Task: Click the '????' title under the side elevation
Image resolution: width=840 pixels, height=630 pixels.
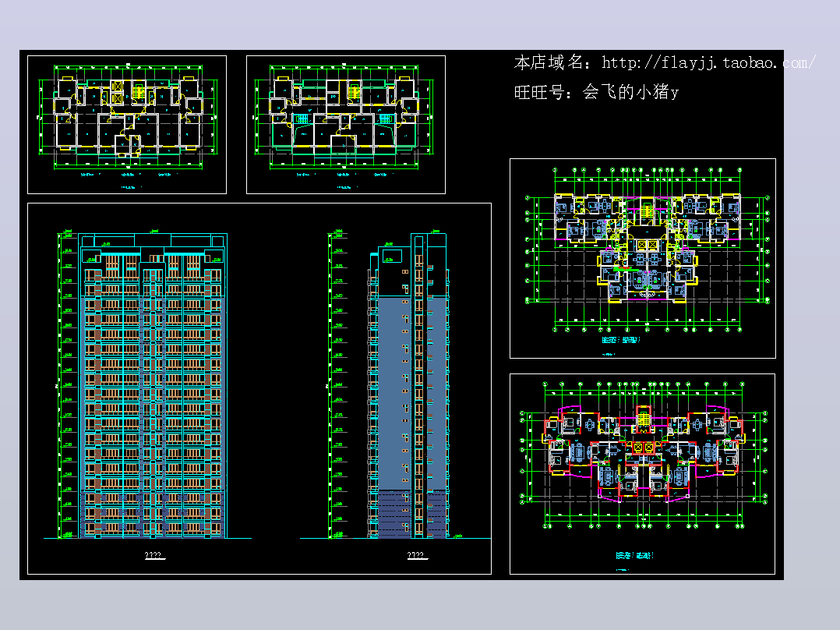Action: pos(418,555)
